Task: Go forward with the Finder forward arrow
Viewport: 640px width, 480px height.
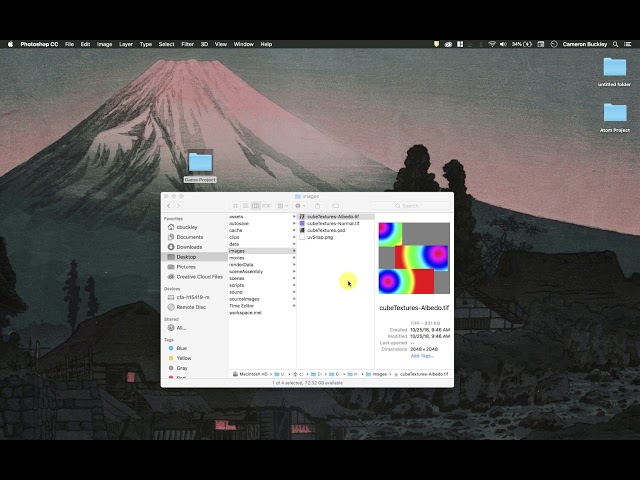Action: 178,206
